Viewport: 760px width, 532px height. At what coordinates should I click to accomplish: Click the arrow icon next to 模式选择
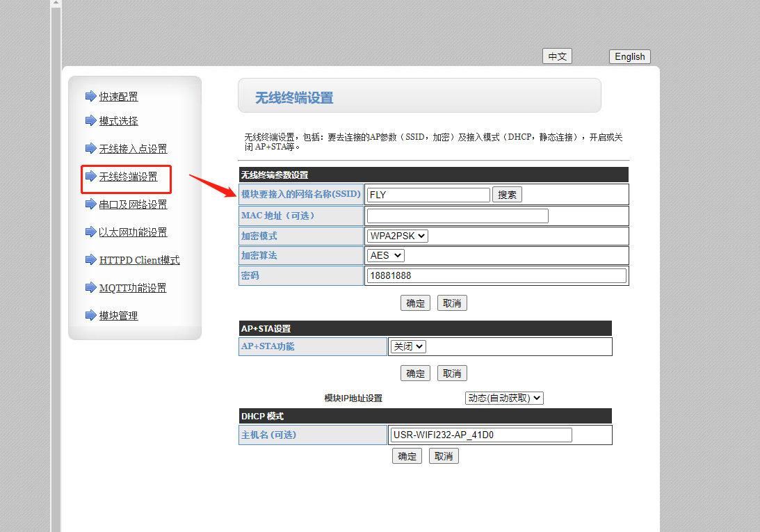(x=90, y=121)
